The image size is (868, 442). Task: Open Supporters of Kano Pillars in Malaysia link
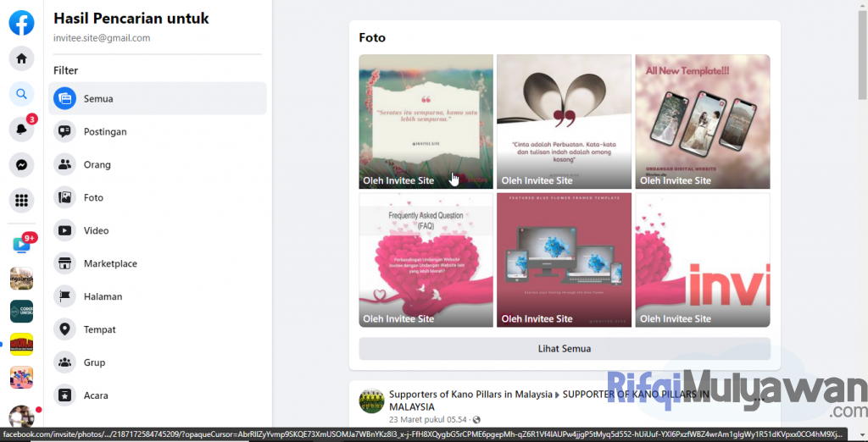[x=470, y=395]
